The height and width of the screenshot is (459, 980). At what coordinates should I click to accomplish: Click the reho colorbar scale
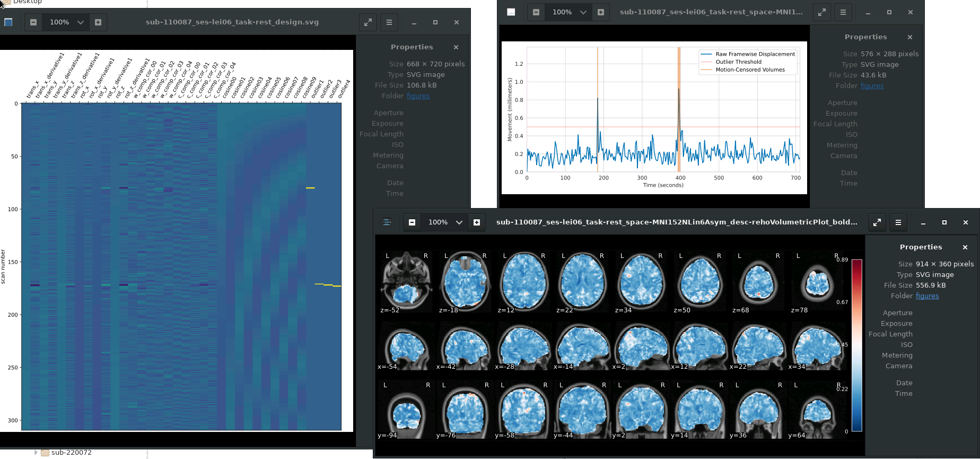(x=856, y=345)
